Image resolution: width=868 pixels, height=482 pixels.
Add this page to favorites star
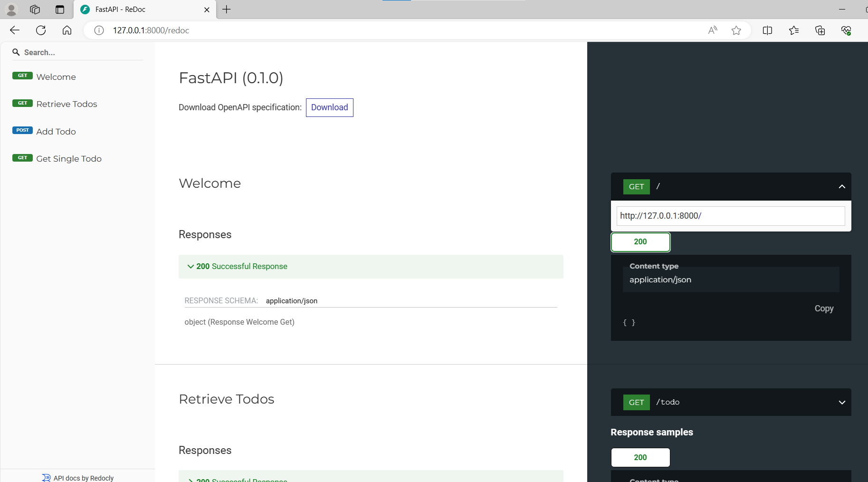[736, 30]
